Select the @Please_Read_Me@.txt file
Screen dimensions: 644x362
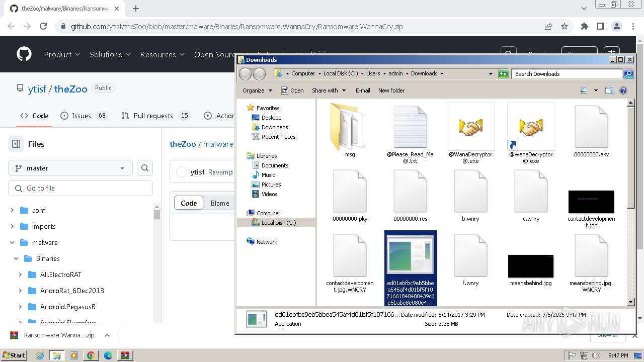tap(410, 128)
